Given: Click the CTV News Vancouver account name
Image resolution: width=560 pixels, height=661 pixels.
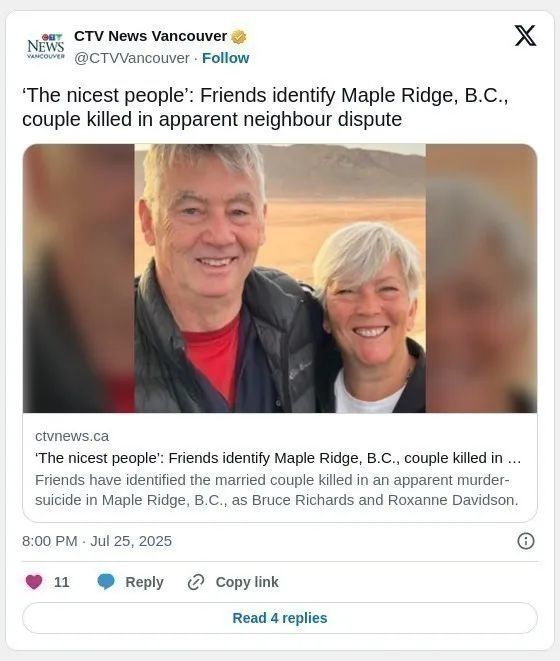Looking at the screenshot, I should point(151,36).
